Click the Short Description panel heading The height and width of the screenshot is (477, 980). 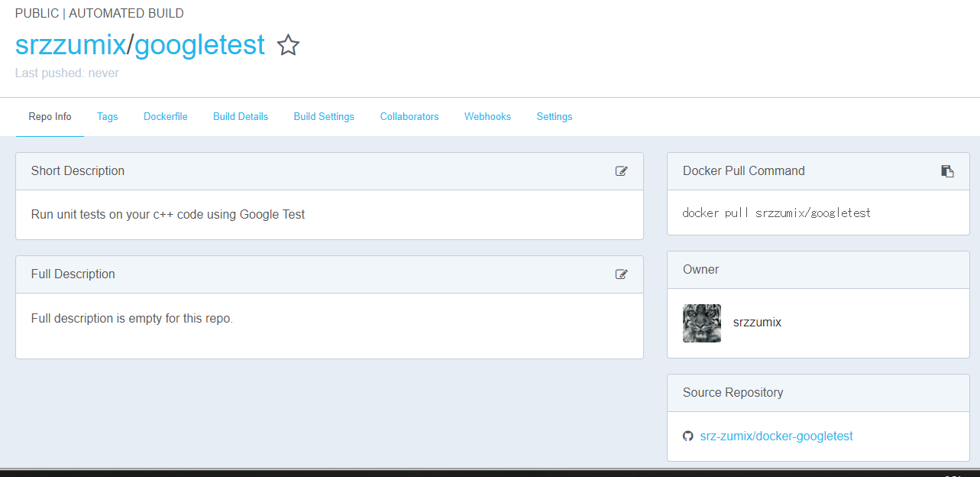point(78,171)
